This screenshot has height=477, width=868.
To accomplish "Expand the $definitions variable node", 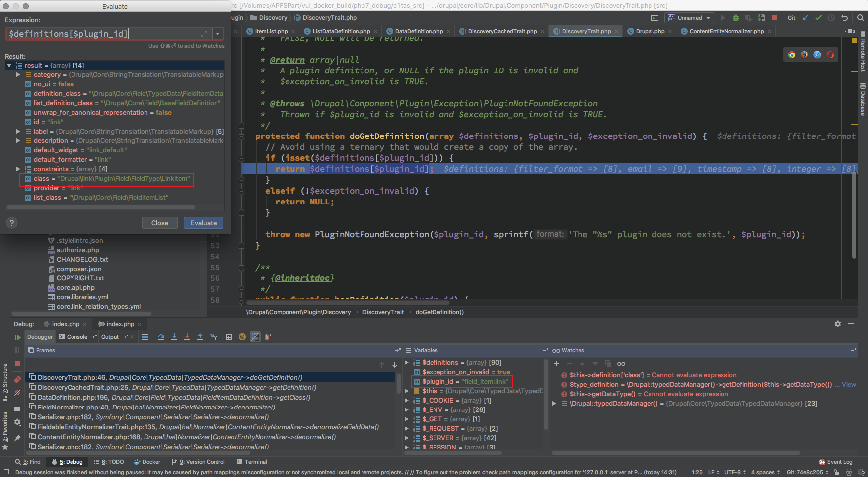I will click(x=407, y=363).
